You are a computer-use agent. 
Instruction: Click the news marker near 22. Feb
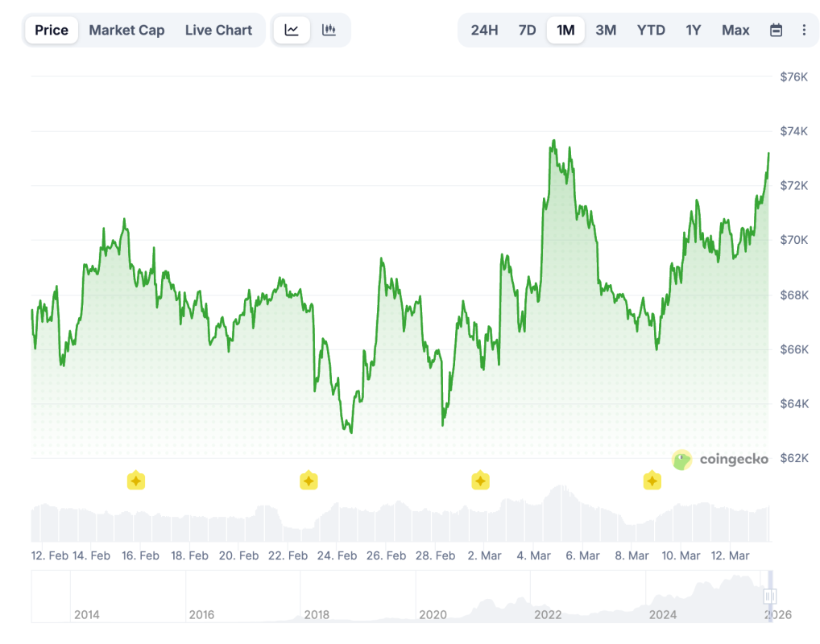pos(308,481)
